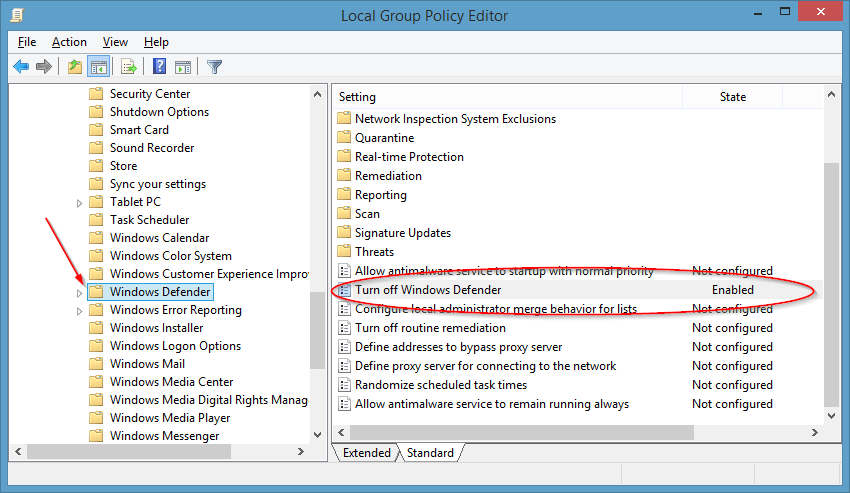Expand the Windows Error Reporting node
Viewport: 850px width, 493px height.
point(79,311)
